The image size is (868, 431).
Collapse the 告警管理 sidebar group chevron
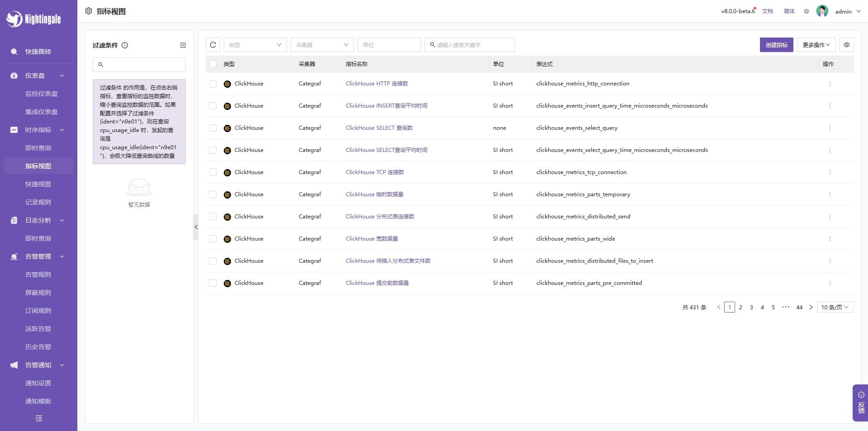pos(62,256)
